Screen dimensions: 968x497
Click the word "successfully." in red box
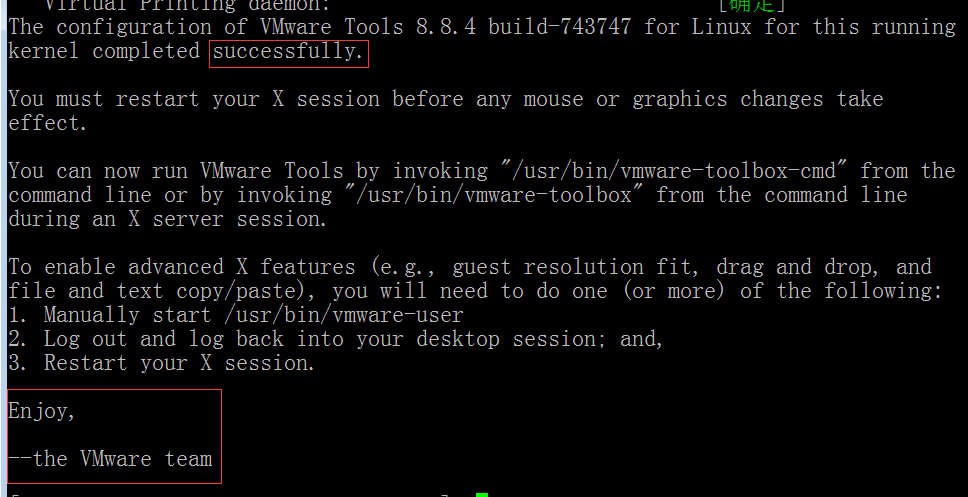point(288,52)
